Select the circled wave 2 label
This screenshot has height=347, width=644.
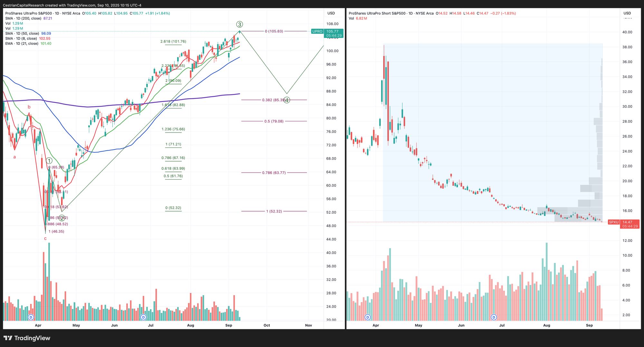62,218
